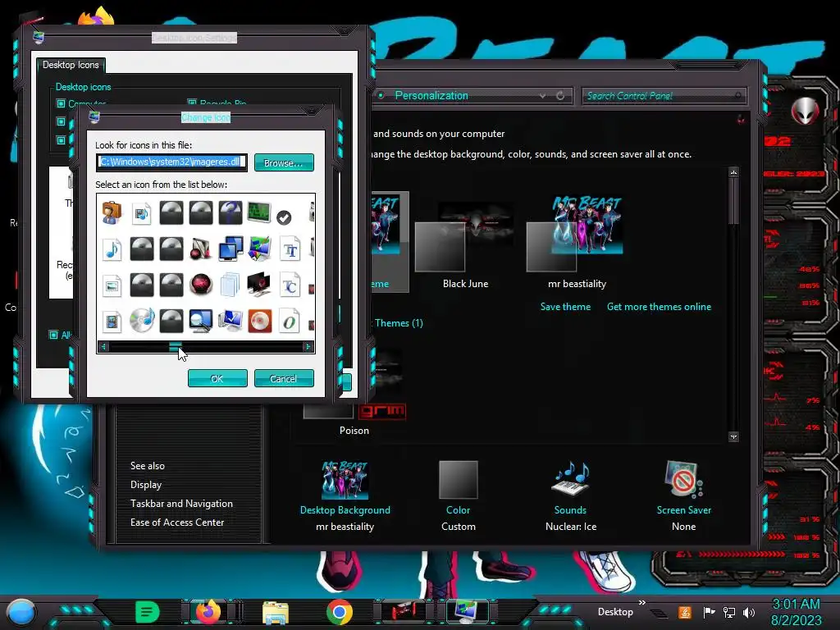Click the Save theme link
Image resolution: width=840 pixels, height=630 pixels.
click(x=565, y=307)
